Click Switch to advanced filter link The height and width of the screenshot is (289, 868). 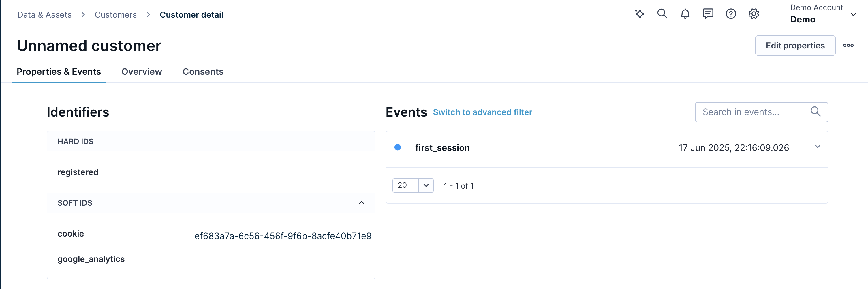tap(482, 112)
